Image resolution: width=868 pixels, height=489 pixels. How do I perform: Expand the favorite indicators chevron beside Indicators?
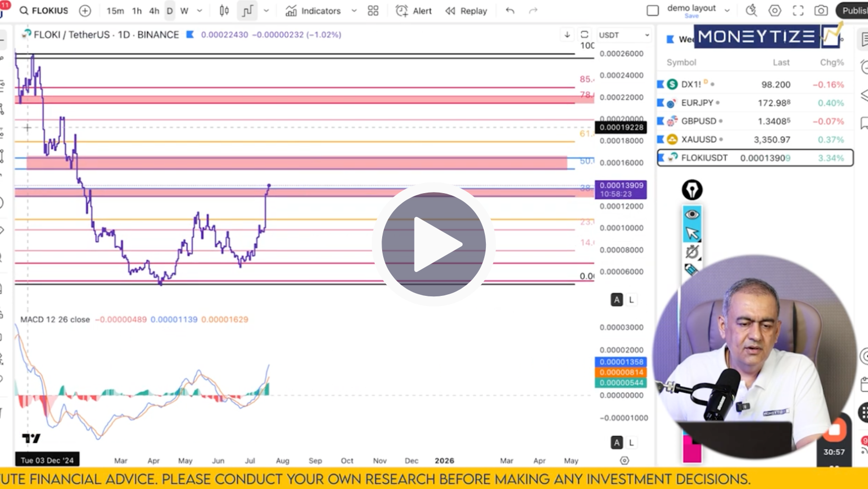click(354, 11)
